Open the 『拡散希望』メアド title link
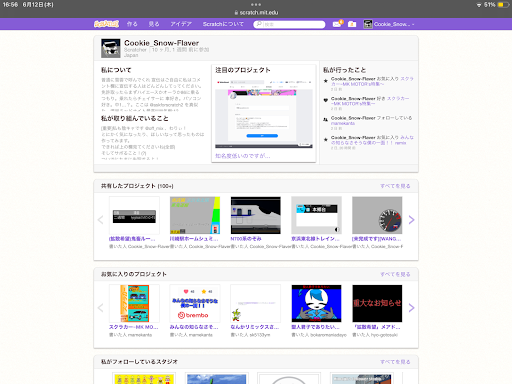Image resolution: width=512 pixels, height=384 pixels. point(376,327)
